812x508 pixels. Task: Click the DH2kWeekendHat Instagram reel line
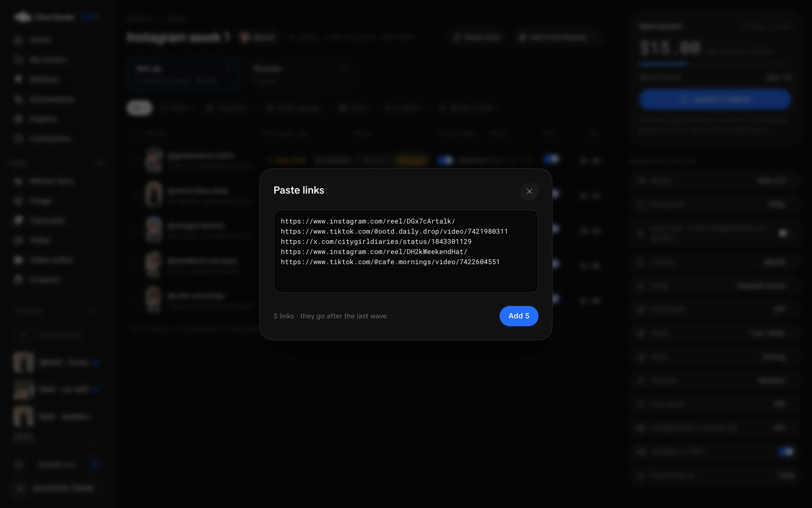tap(374, 252)
